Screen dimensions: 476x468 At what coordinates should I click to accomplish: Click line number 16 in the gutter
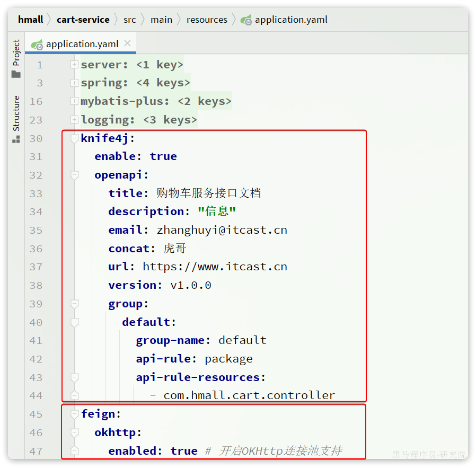36,101
